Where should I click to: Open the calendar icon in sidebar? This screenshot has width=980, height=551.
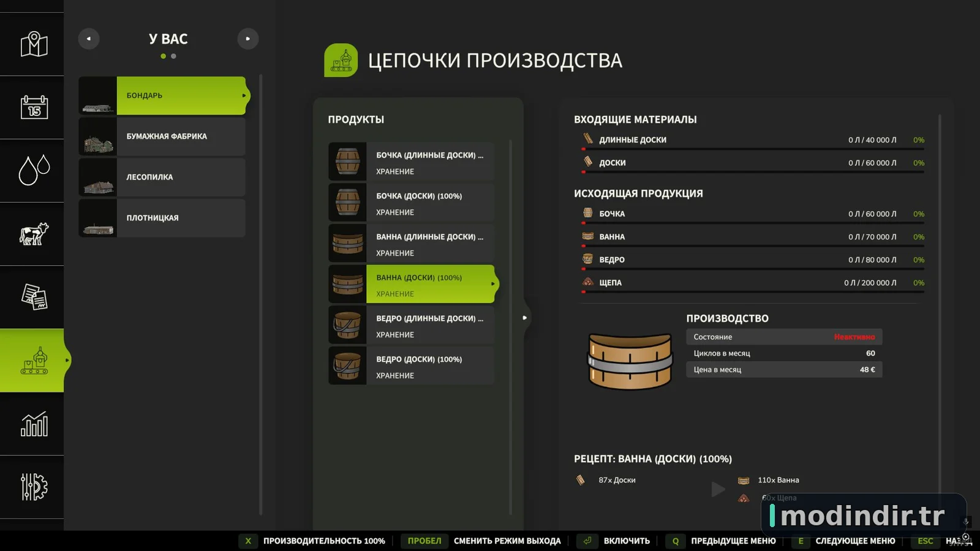tap(34, 107)
